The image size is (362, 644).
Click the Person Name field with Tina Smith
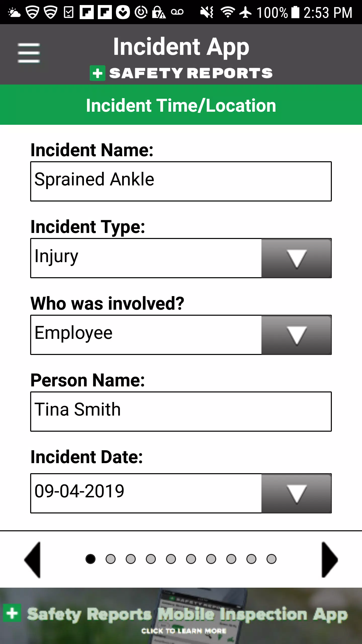[x=181, y=412]
